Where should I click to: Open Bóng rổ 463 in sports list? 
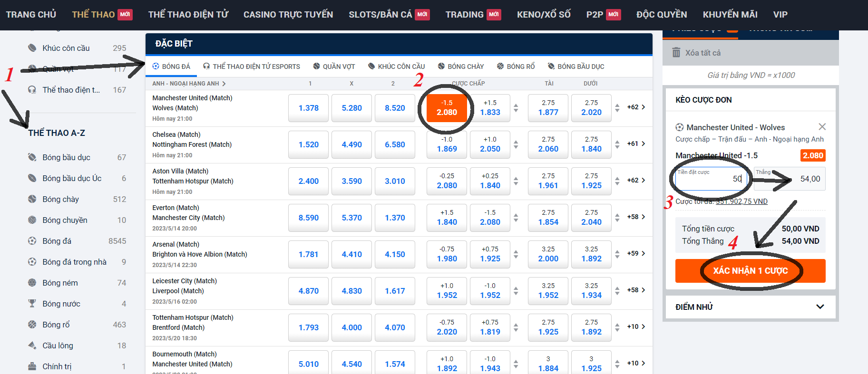(77, 325)
